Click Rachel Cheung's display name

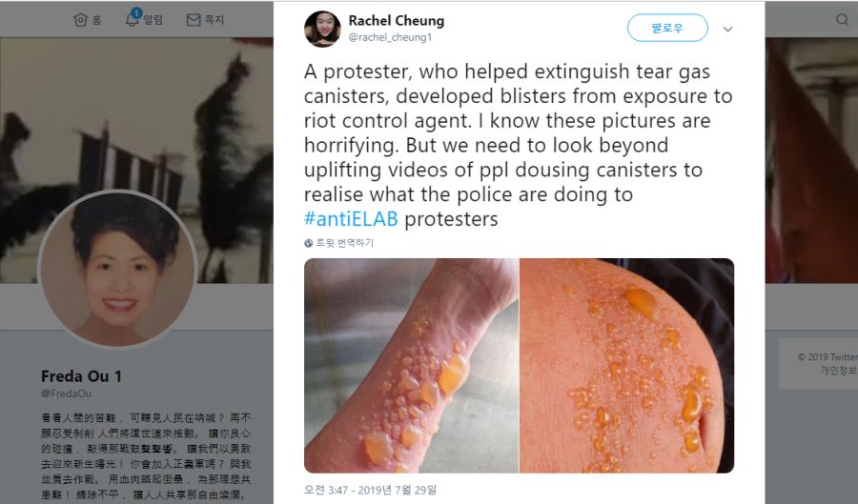[397, 21]
